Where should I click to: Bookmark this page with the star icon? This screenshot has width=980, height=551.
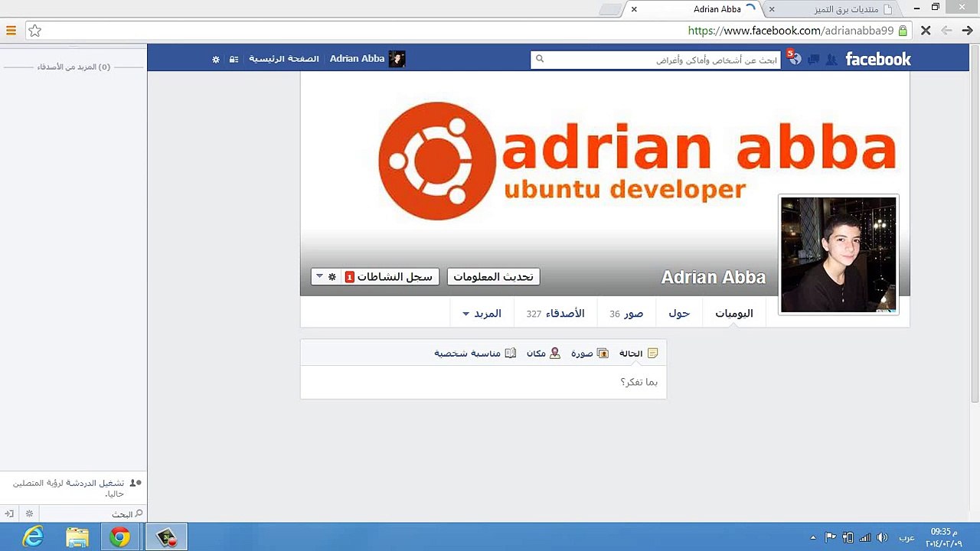click(34, 31)
